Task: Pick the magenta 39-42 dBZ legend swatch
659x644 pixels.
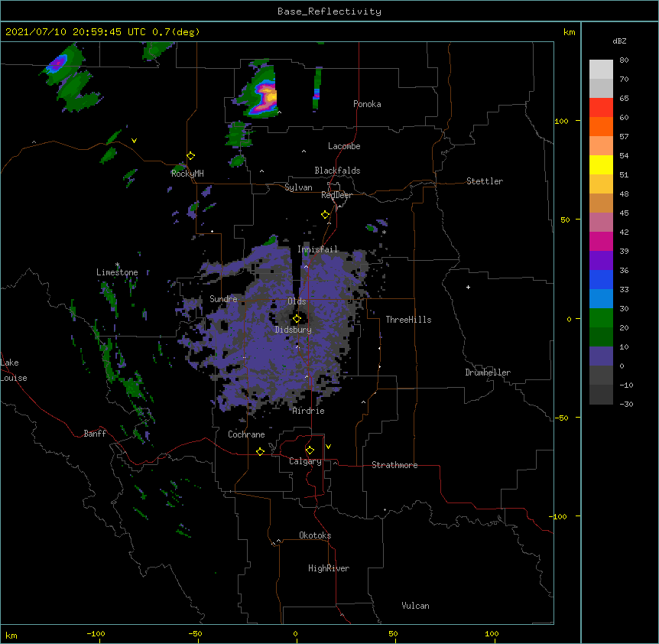Action: [x=601, y=241]
